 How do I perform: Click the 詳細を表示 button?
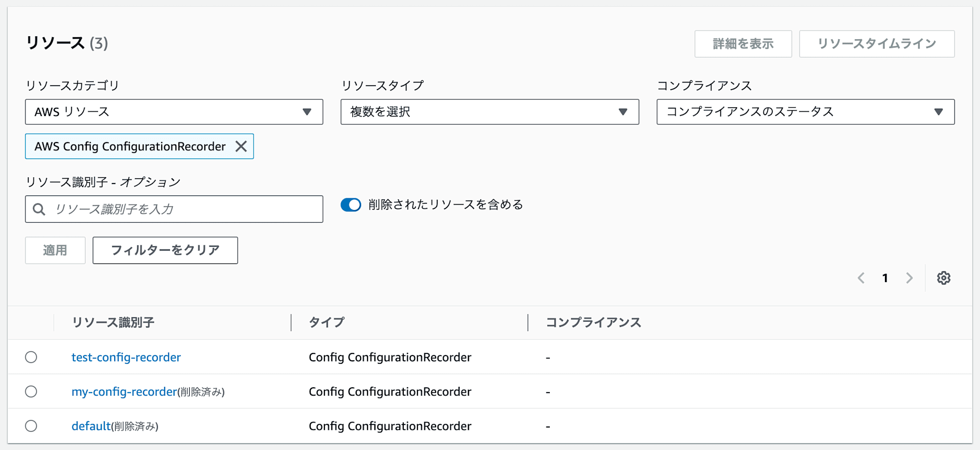743,44
